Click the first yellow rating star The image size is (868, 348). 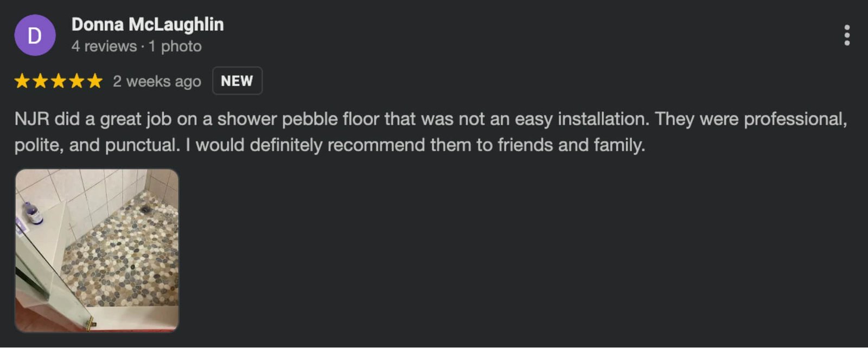(22, 81)
